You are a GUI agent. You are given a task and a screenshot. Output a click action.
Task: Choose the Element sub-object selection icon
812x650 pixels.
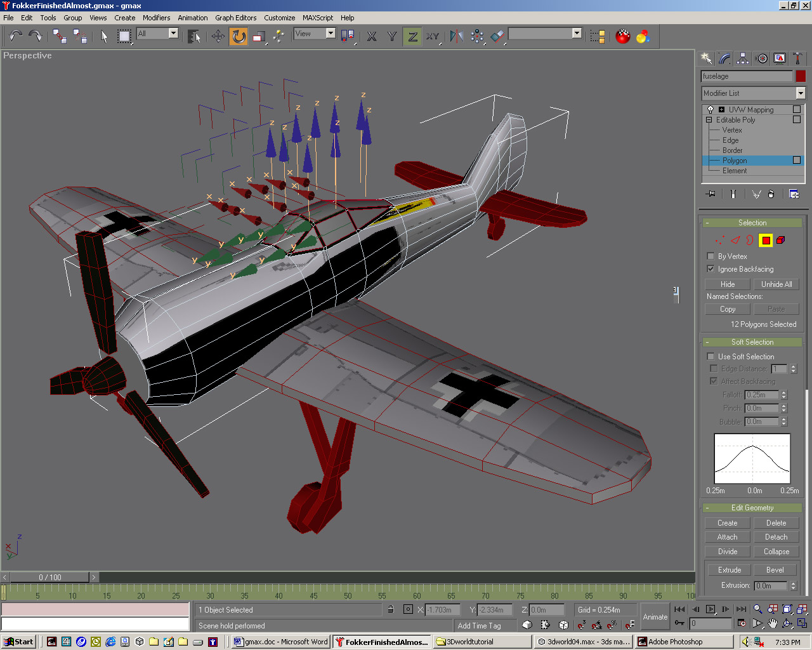coord(780,240)
